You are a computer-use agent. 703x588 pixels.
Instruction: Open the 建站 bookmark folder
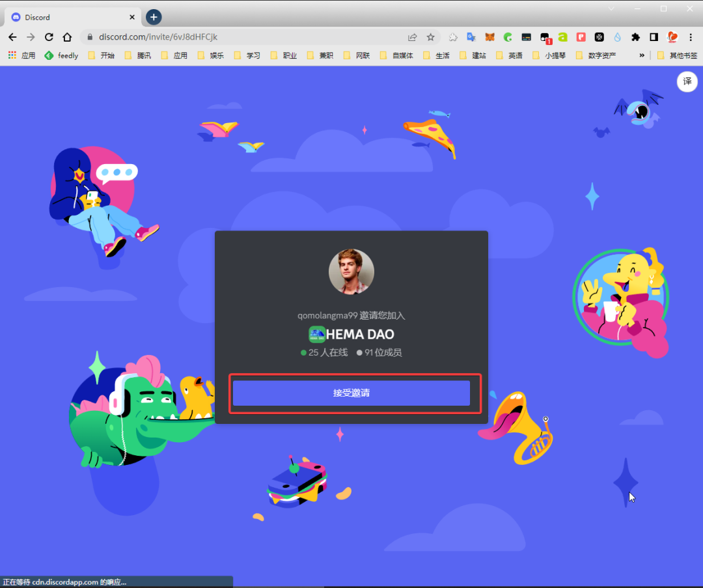[x=473, y=55]
